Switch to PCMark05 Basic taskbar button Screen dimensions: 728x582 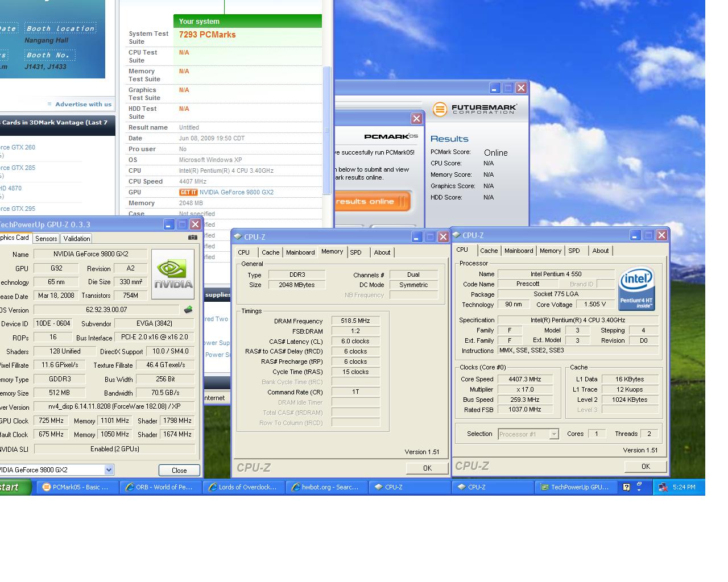[x=78, y=487]
